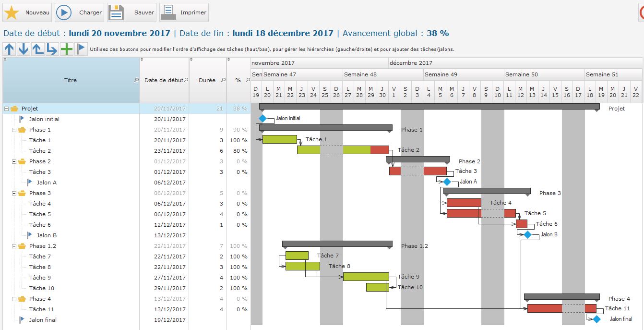
Task: Save project using Sauver button
Action: [x=132, y=12]
